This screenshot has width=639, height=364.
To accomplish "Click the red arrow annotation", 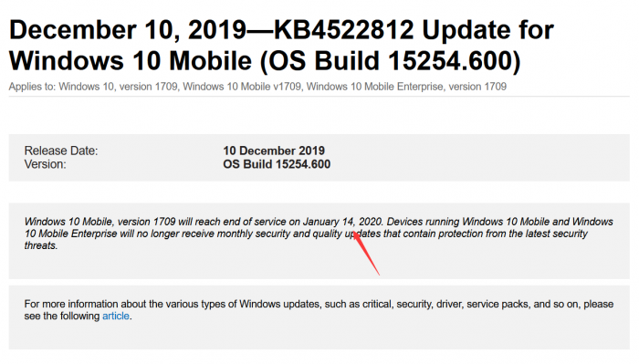I will 365,253.
